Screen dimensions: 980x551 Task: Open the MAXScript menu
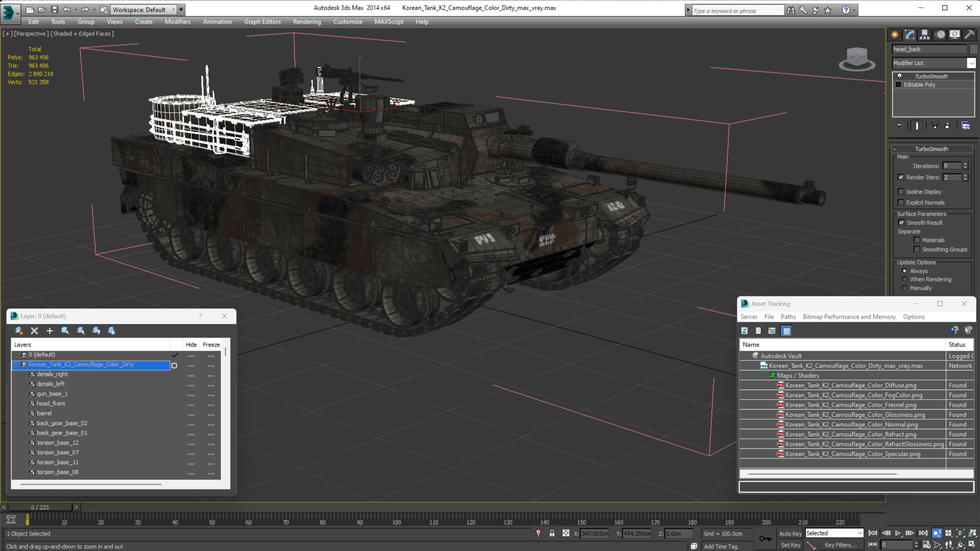point(389,22)
